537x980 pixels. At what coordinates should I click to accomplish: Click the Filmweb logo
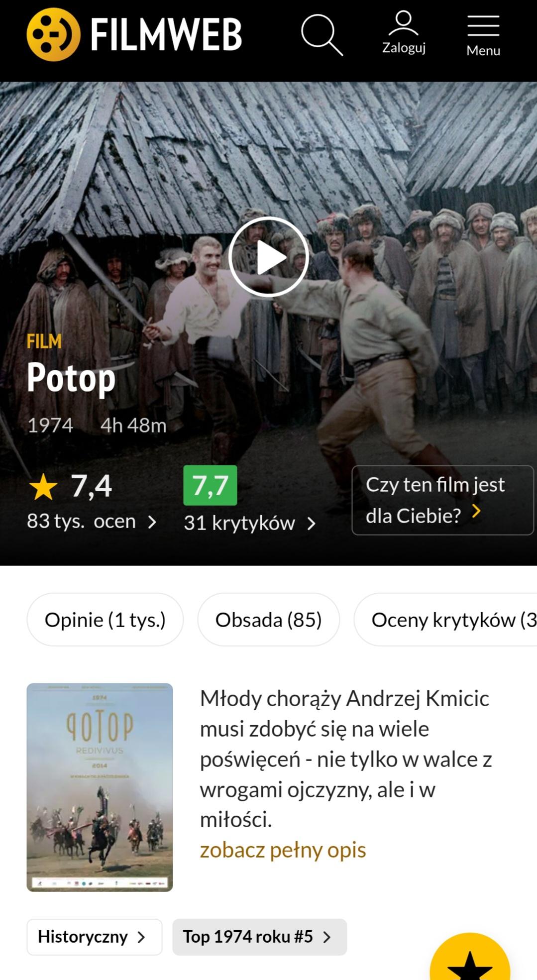coord(134,34)
